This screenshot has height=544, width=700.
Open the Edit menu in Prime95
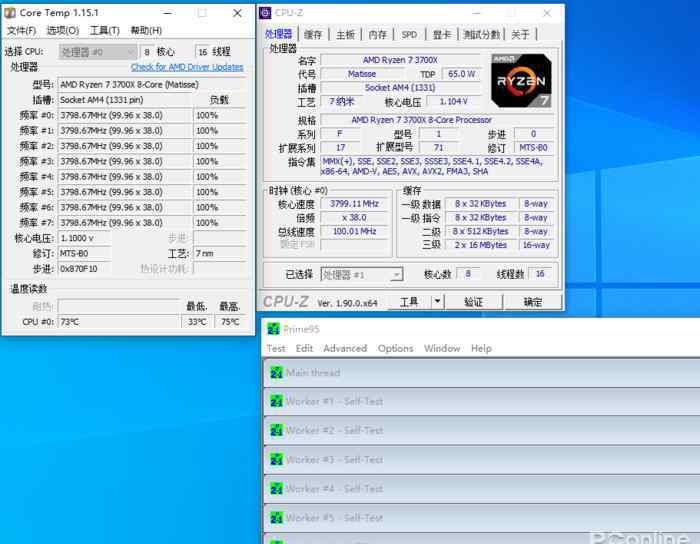(304, 348)
